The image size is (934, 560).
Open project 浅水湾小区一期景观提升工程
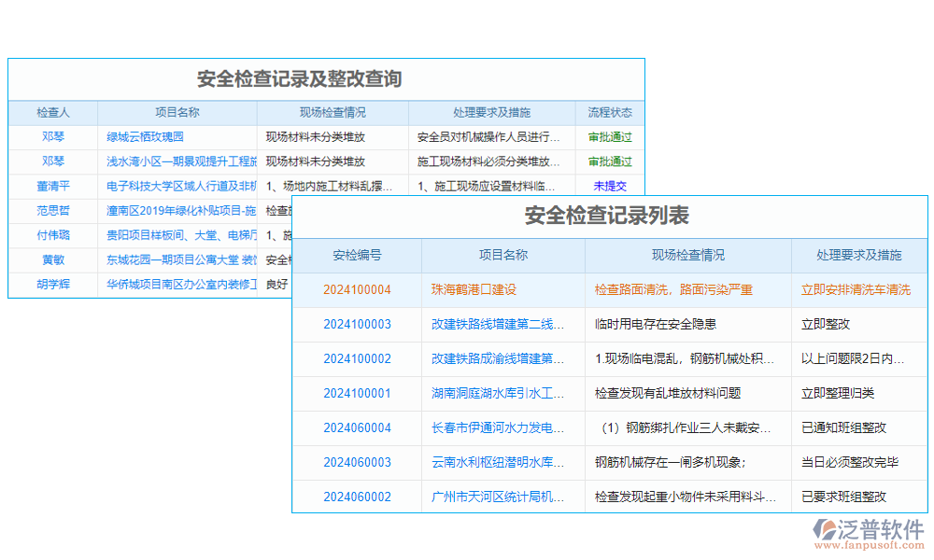(x=177, y=161)
